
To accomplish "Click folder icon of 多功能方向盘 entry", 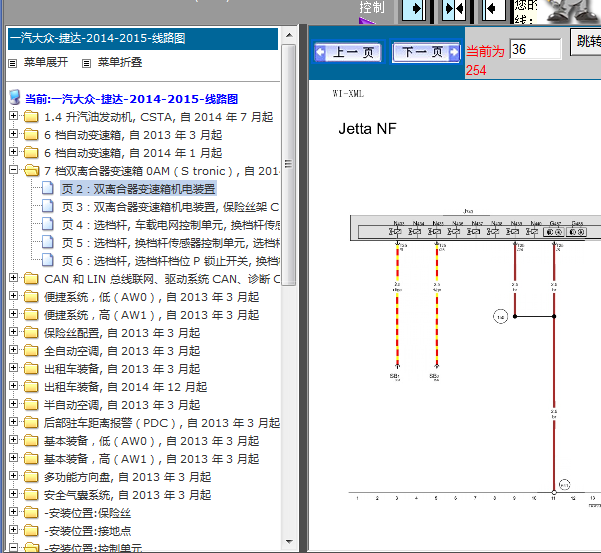I will pyautogui.click(x=31, y=476).
